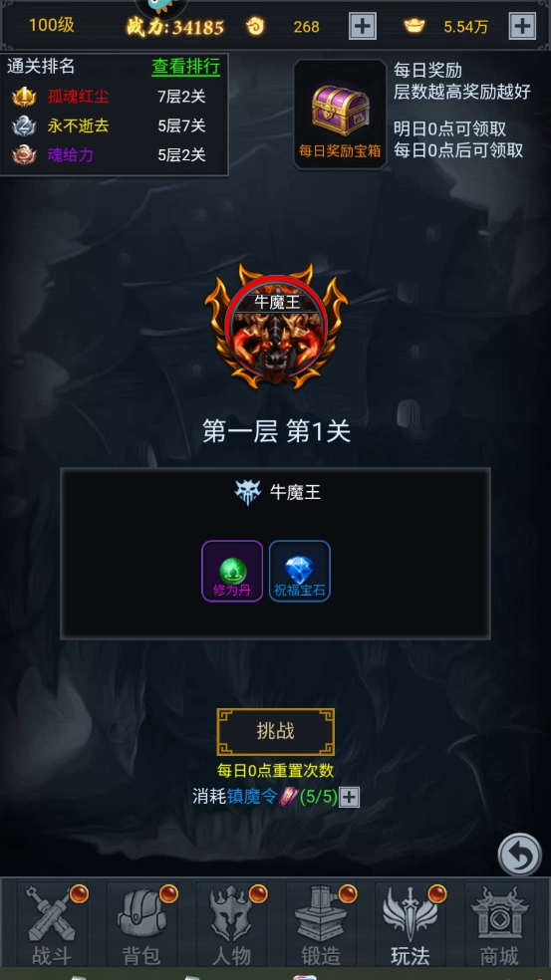Select second-ranked player 永不逝去

78,125
